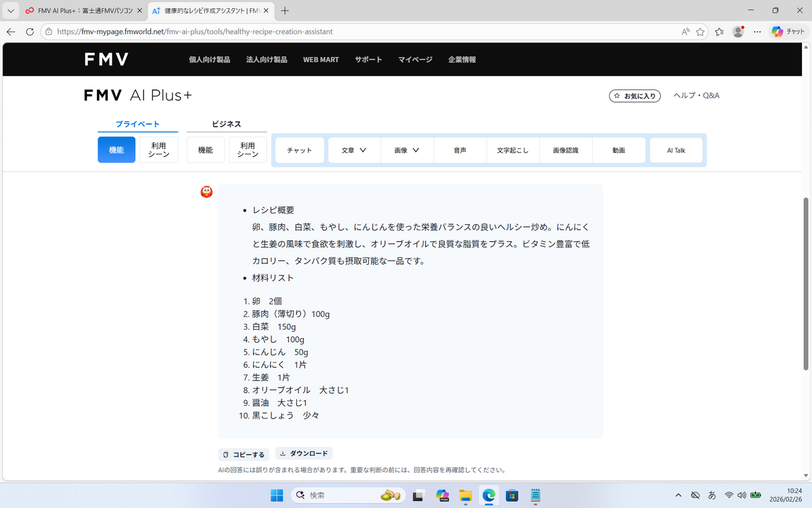
Task: Switch to the ビジネス tab
Action: pyautogui.click(x=226, y=124)
